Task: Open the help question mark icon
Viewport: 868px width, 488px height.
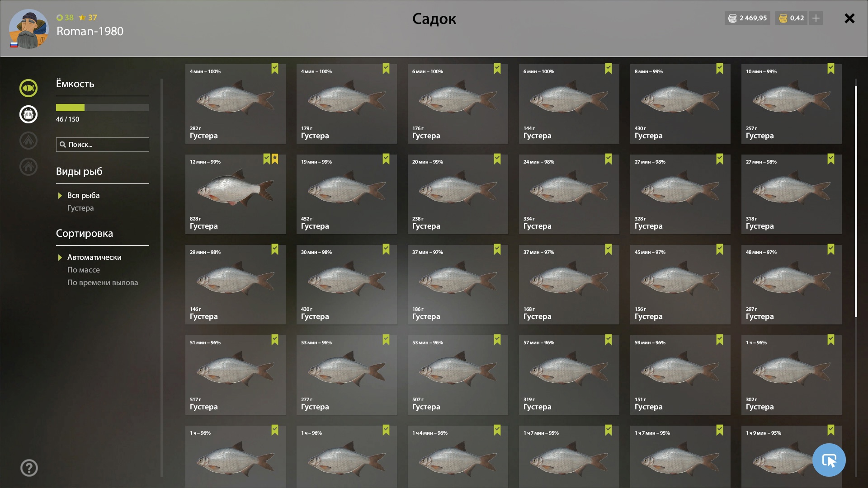Action: click(x=29, y=468)
